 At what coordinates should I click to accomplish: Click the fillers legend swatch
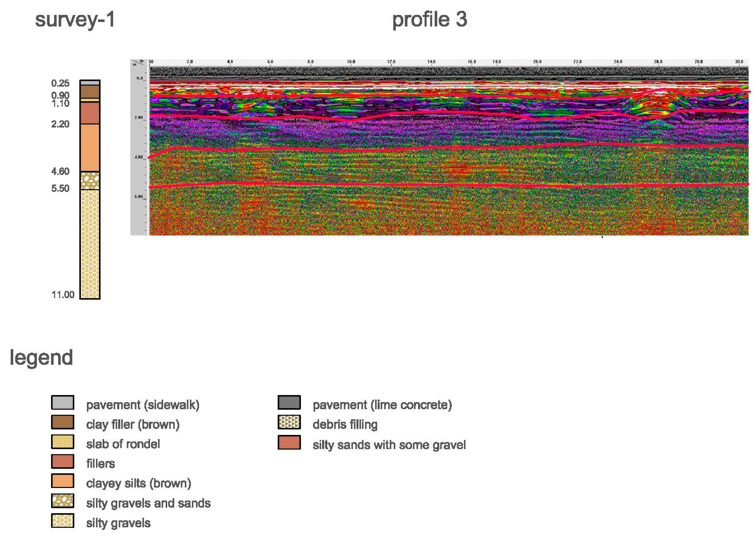pyautogui.click(x=62, y=461)
